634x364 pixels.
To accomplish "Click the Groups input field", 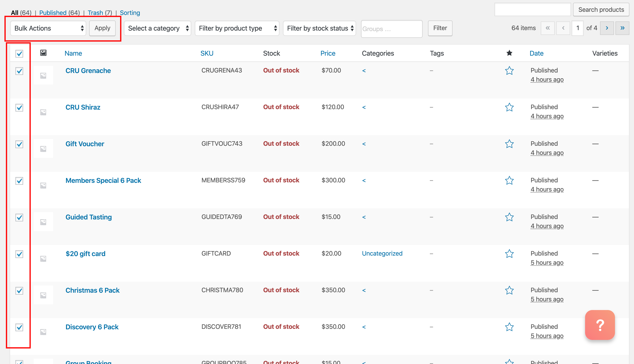I will 392,29.
